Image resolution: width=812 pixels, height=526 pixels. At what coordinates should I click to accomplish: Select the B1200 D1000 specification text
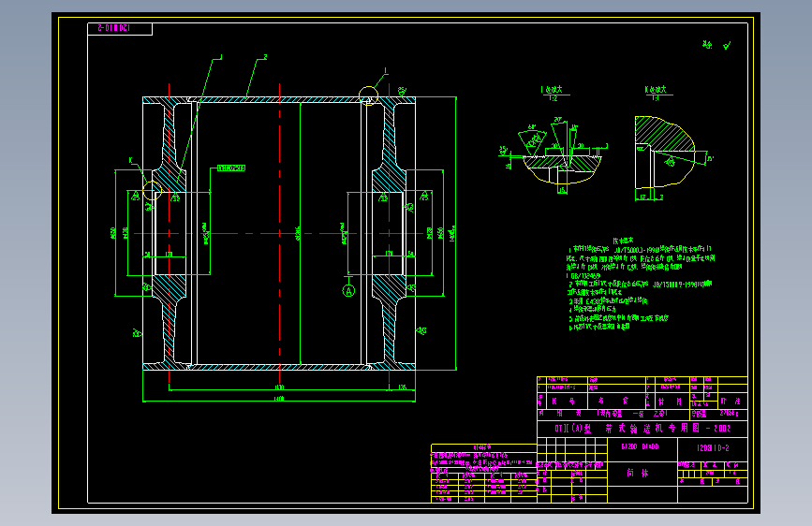640,446
